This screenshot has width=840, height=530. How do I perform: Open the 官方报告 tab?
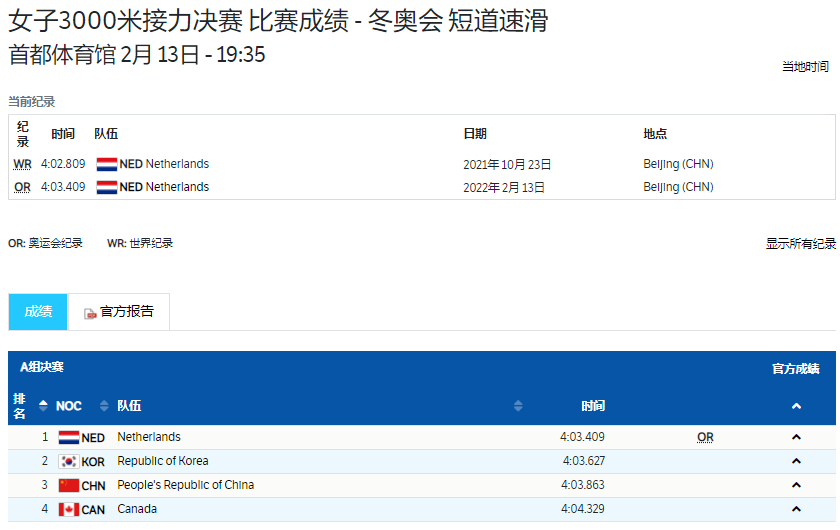click(126, 312)
